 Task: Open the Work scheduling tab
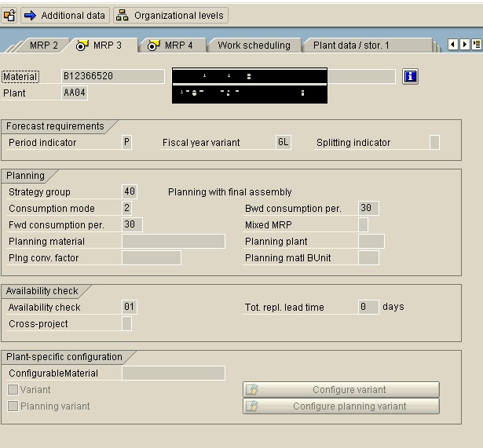[254, 46]
